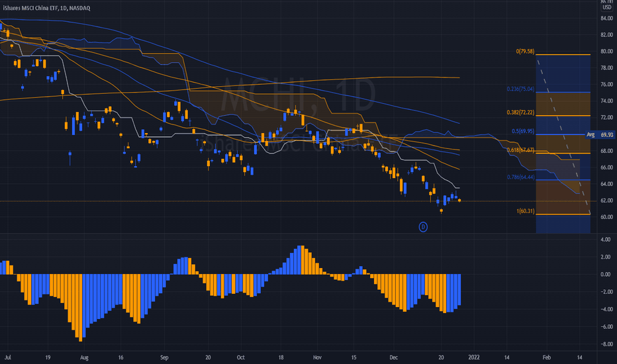The image size is (617, 364).
Task: Click the 78.00 price axis label
Action: click(x=607, y=68)
